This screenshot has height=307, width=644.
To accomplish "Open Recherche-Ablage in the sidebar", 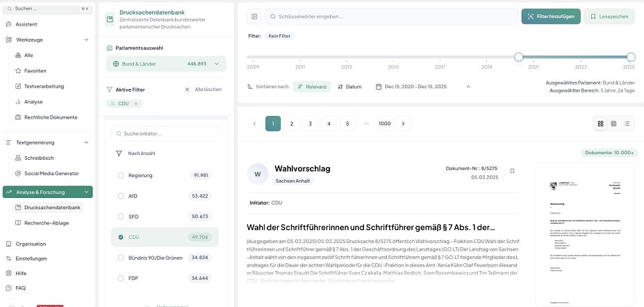I will (46, 223).
